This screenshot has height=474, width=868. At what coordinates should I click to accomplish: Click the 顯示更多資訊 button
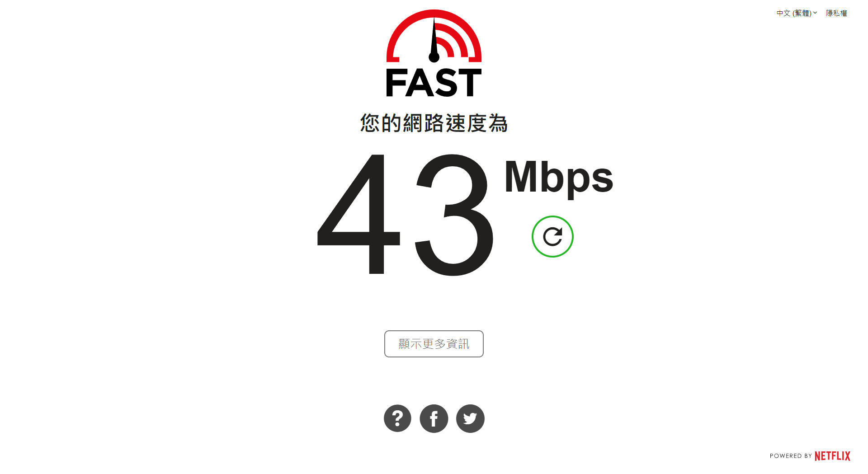coord(434,344)
